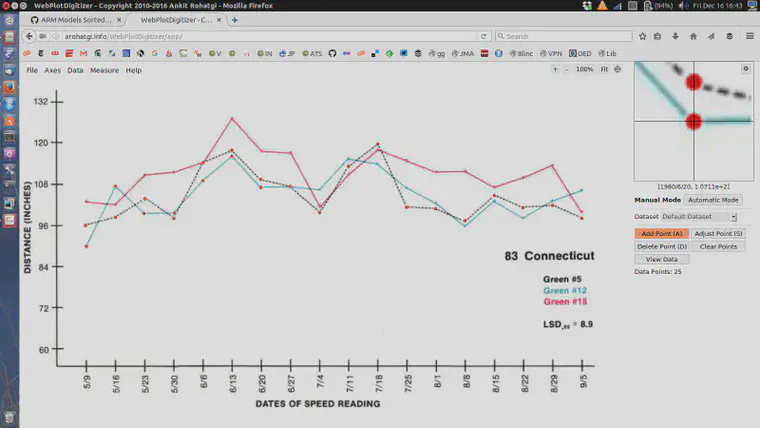The width and height of the screenshot is (760, 428).
Task: Reset zoom to 100%
Action: click(x=585, y=69)
